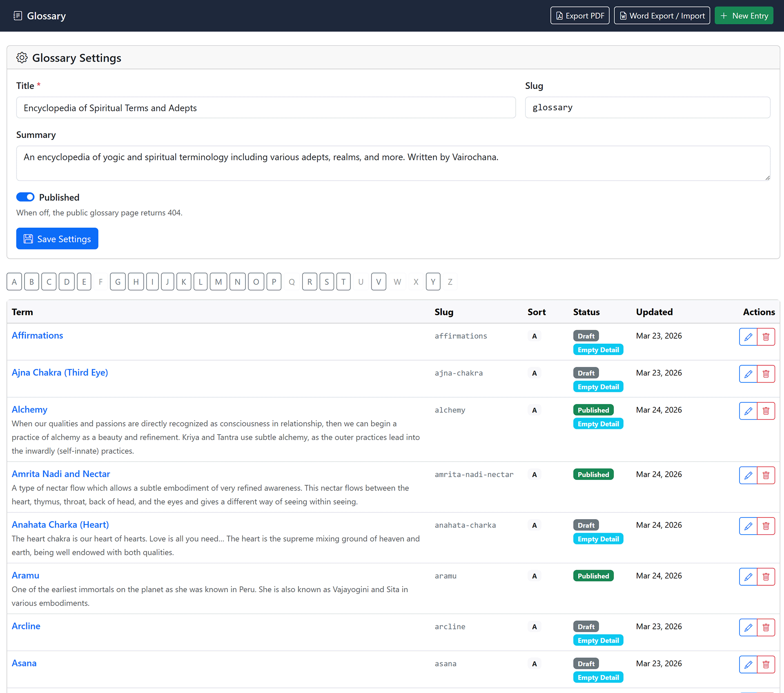Image resolution: width=784 pixels, height=693 pixels.
Task: Delete the Asana entry
Action: click(x=766, y=665)
